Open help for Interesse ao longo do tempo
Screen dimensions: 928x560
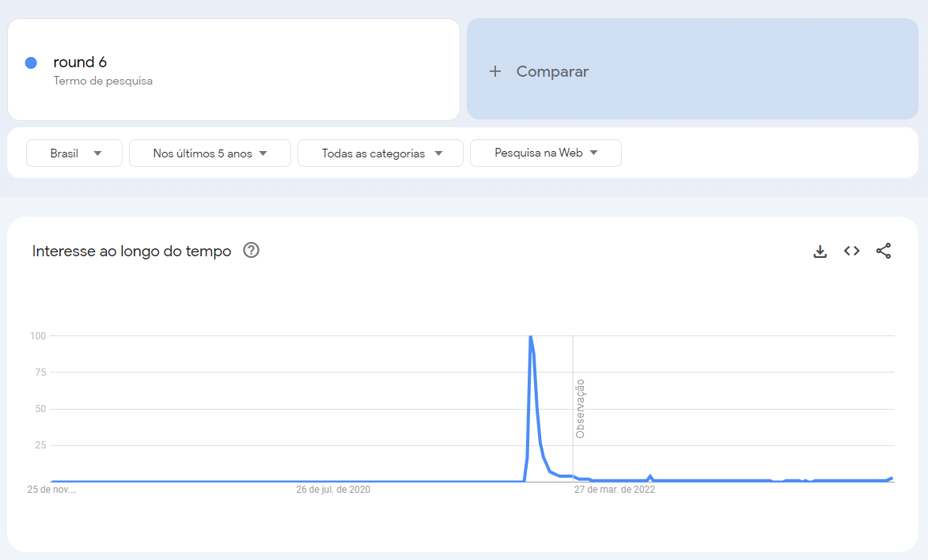coord(251,251)
